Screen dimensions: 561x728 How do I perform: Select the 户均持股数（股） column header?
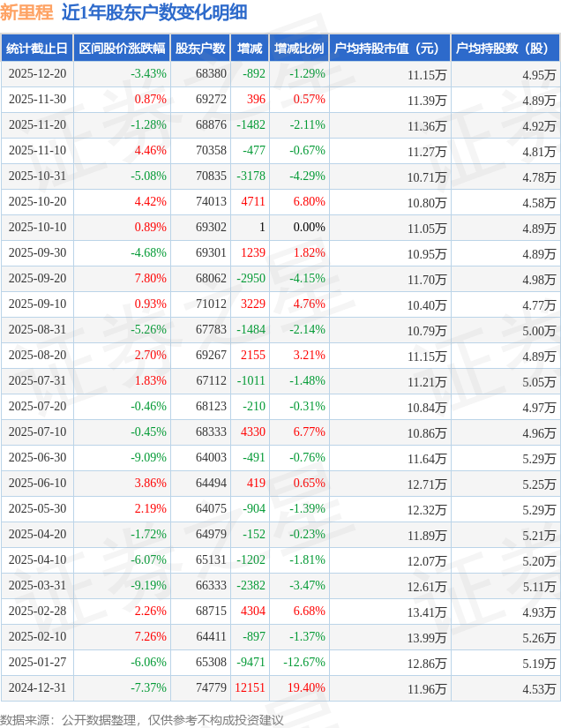(x=505, y=49)
